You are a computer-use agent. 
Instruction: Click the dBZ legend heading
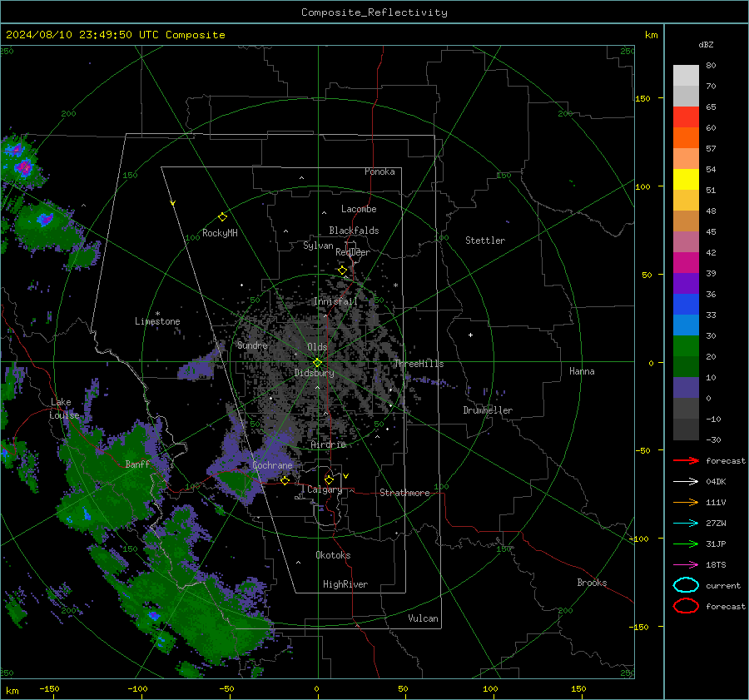point(706,44)
